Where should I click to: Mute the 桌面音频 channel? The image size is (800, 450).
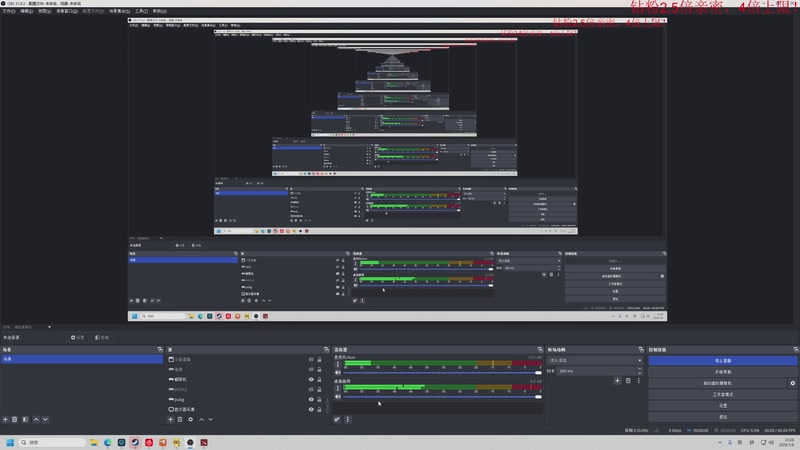(338, 396)
